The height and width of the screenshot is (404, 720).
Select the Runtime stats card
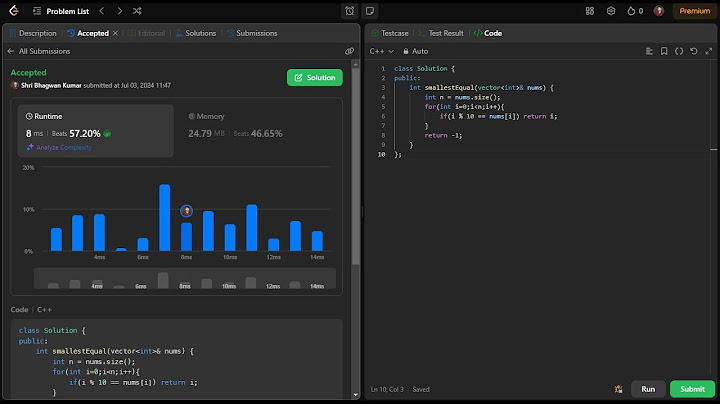(96, 131)
